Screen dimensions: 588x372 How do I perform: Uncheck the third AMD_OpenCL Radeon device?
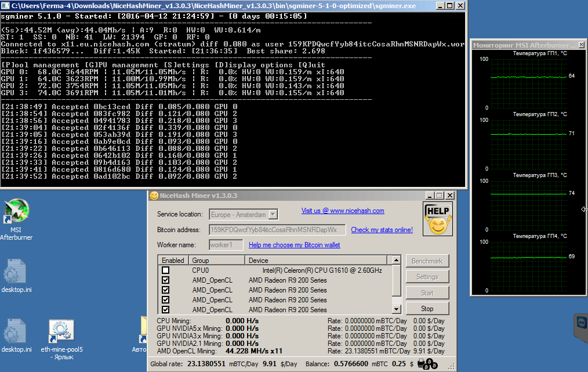tap(165, 299)
